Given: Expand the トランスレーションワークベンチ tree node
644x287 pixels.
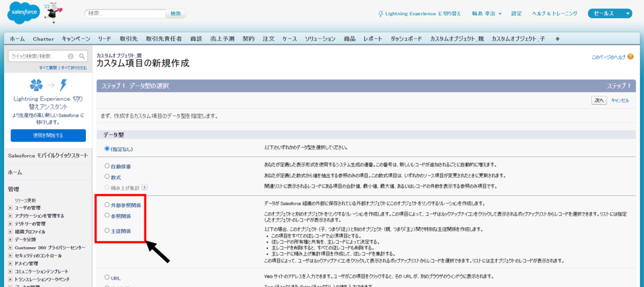Looking at the screenshot, I should pos(10,279).
